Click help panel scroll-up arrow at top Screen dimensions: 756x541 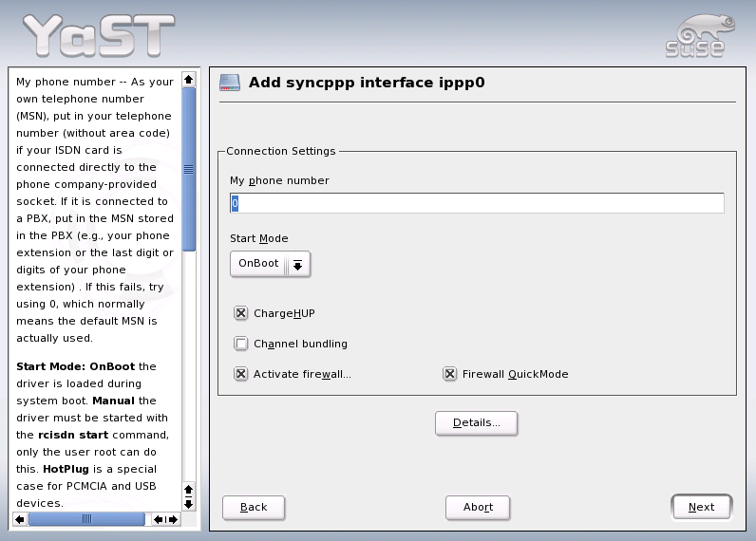pos(188,79)
